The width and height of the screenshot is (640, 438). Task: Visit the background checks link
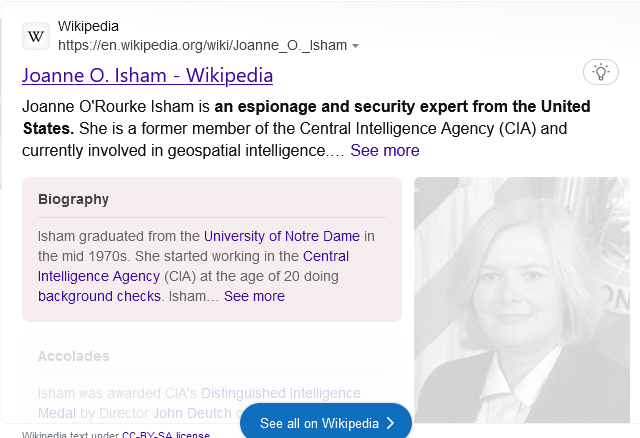point(99,296)
